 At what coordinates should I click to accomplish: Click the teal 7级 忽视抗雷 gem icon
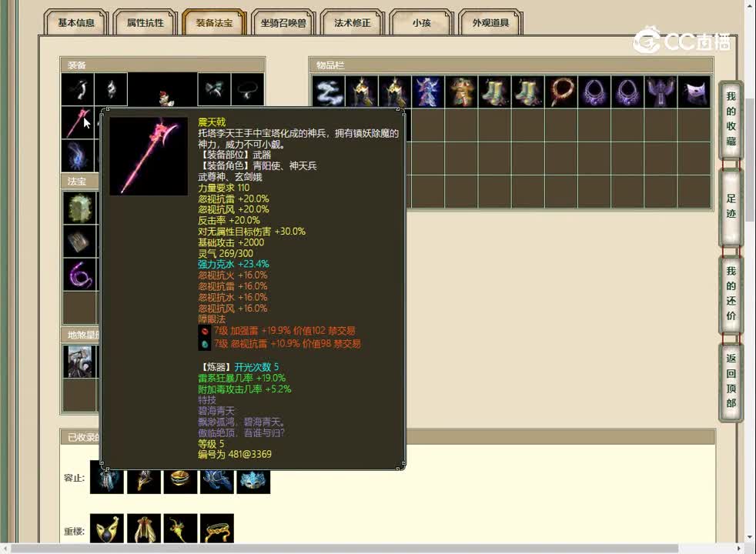[x=205, y=344]
